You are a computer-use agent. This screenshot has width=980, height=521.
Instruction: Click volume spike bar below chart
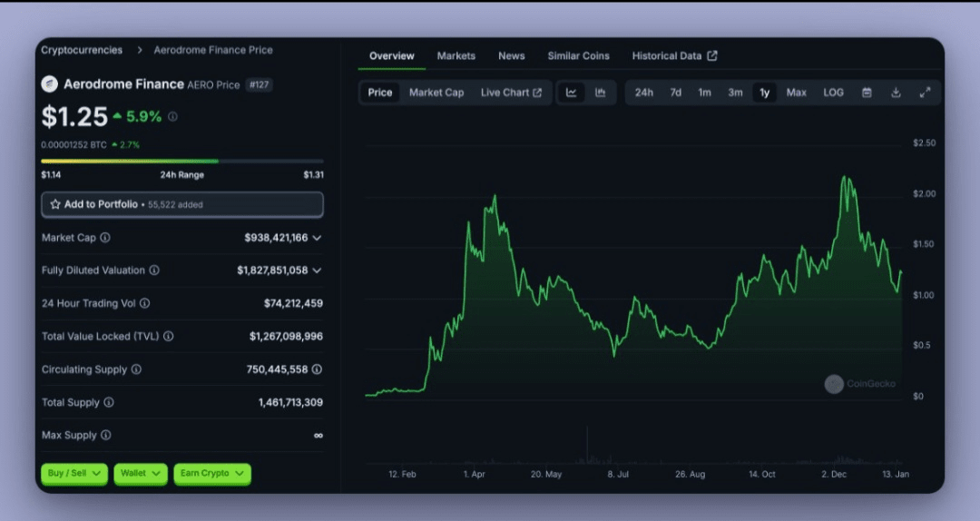[x=587, y=446]
